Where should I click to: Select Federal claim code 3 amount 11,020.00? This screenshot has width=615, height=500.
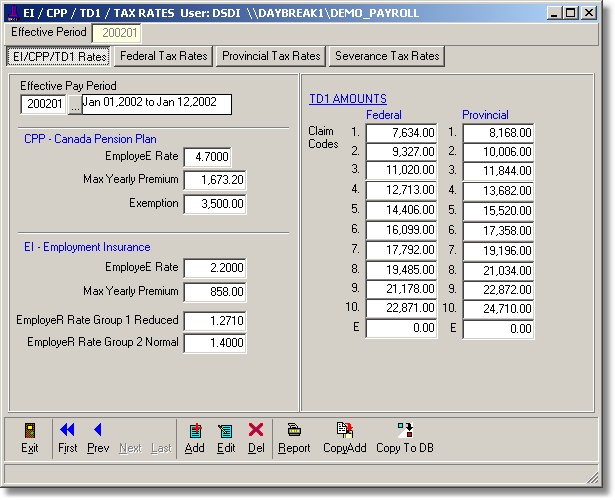(401, 171)
